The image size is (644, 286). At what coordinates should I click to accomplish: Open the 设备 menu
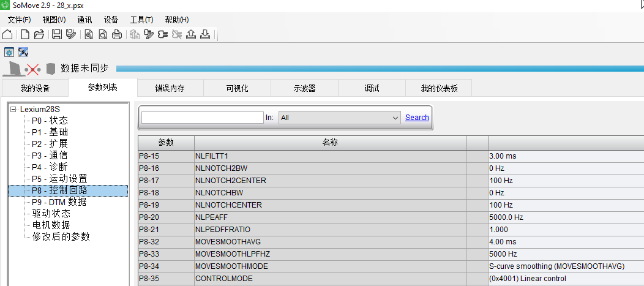point(111,20)
